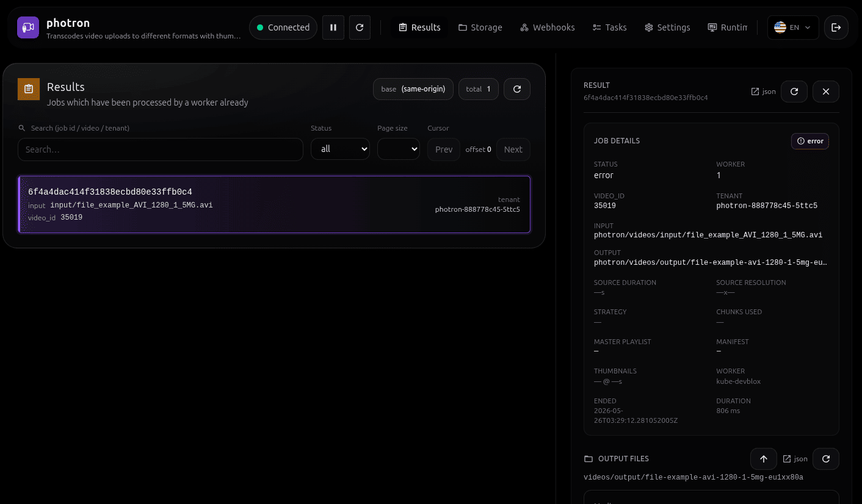Open the Results tab
The image size is (862, 504).
click(x=419, y=27)
